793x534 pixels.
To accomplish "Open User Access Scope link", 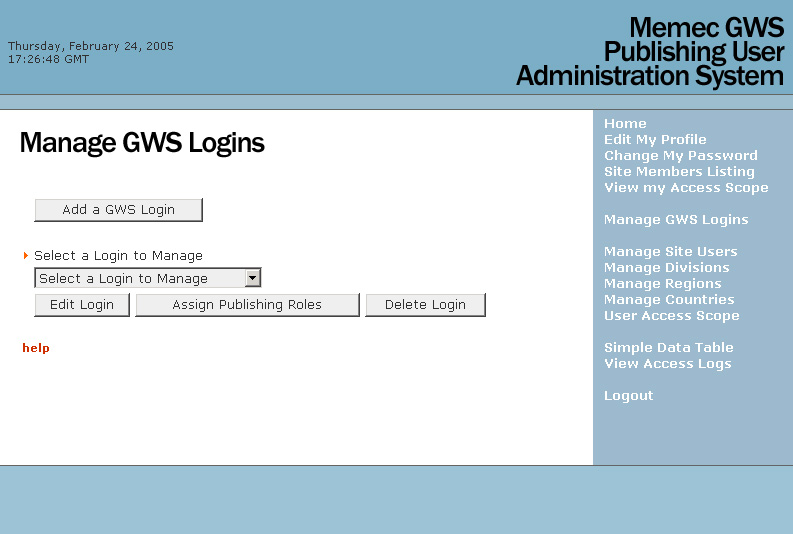I will [x=672, y=316].
